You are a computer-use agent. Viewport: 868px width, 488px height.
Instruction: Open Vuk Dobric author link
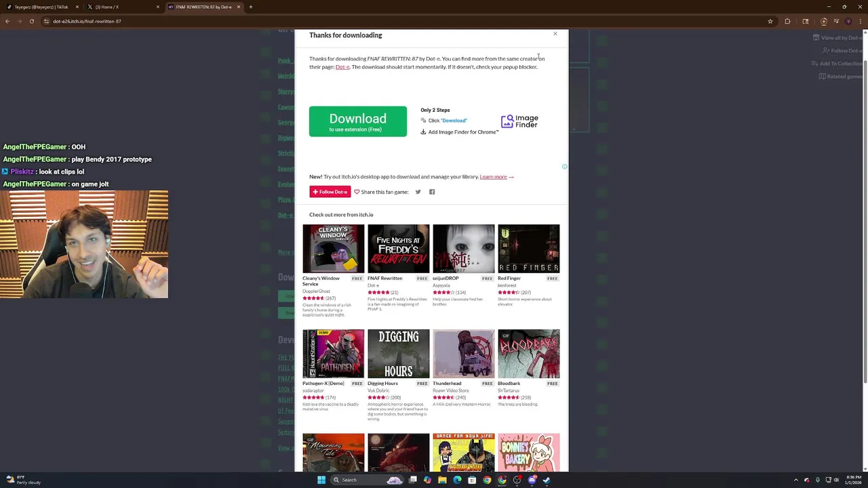click(x=378, y=390)
